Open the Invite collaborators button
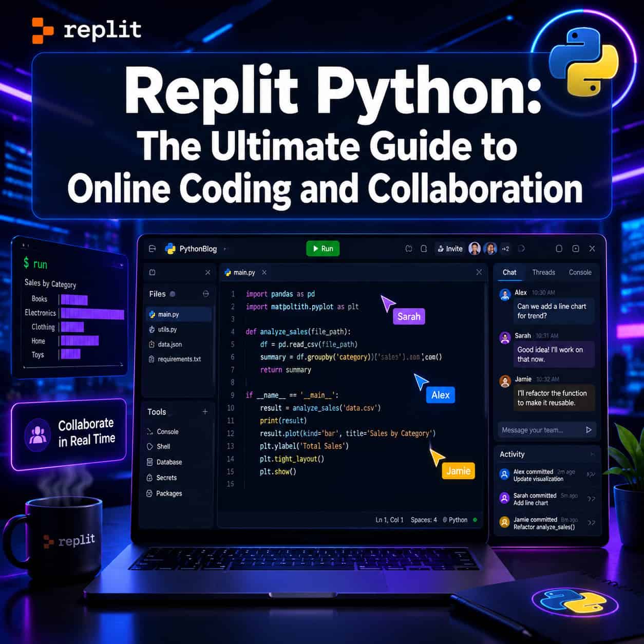644x644 pixels. coord(449,249)
